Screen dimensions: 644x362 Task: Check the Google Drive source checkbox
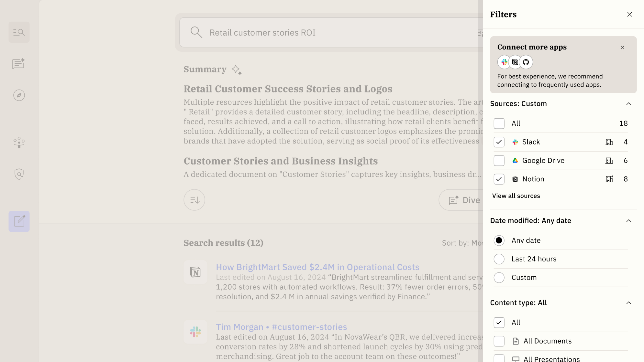tap(499, 161)
